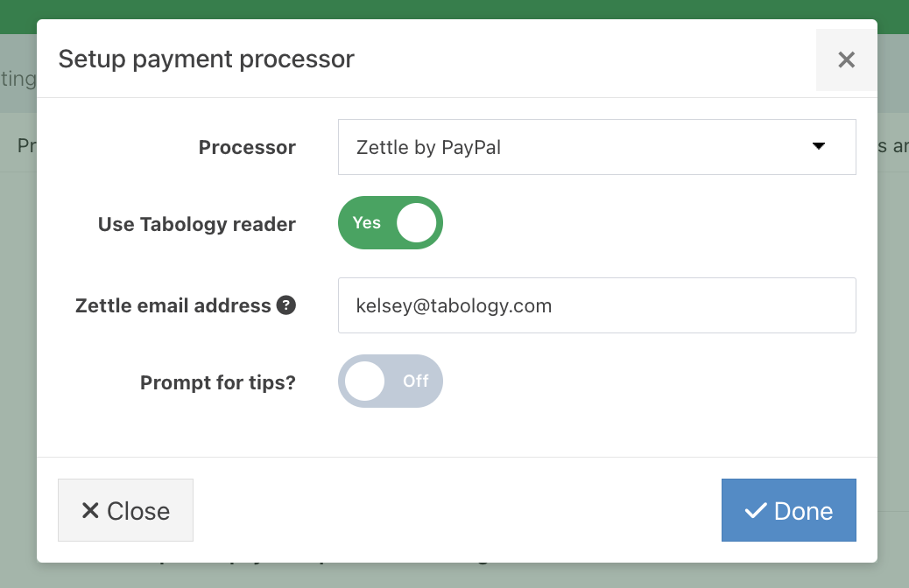Click the 'Zettle email address' label text

(x=173, y=305)
